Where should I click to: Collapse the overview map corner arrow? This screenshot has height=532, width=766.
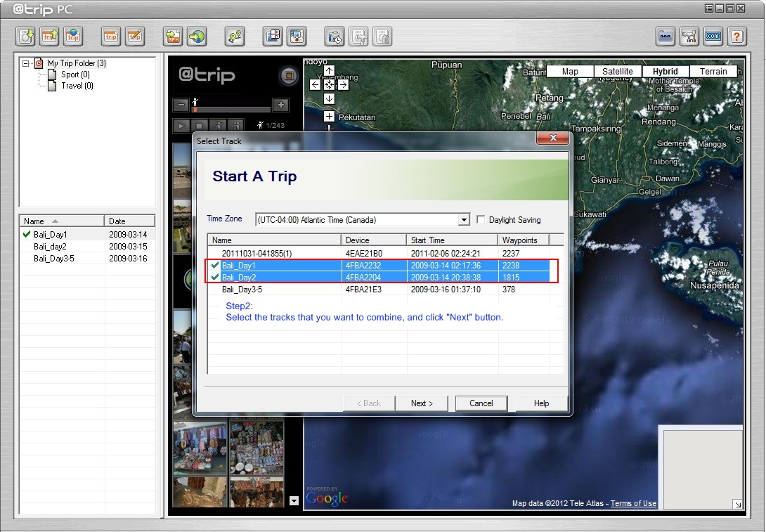pyautogui.click(x=737, y=504)
